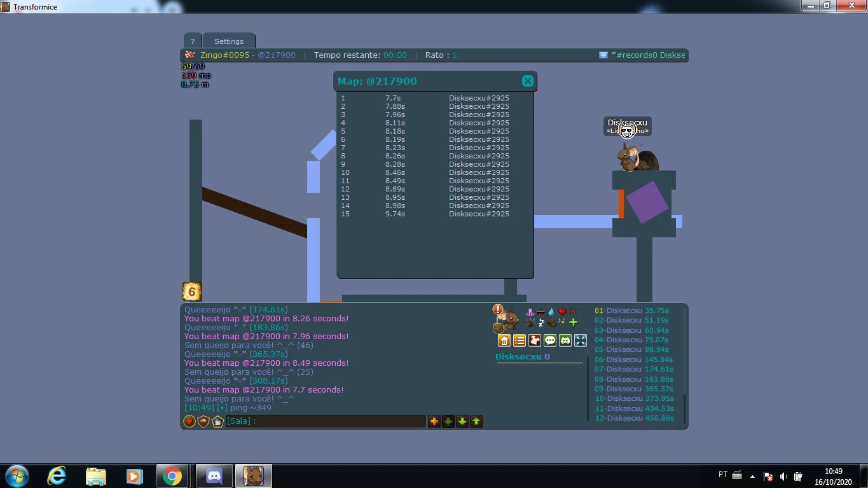Open the shop dress button

click(x=535, y=340)
